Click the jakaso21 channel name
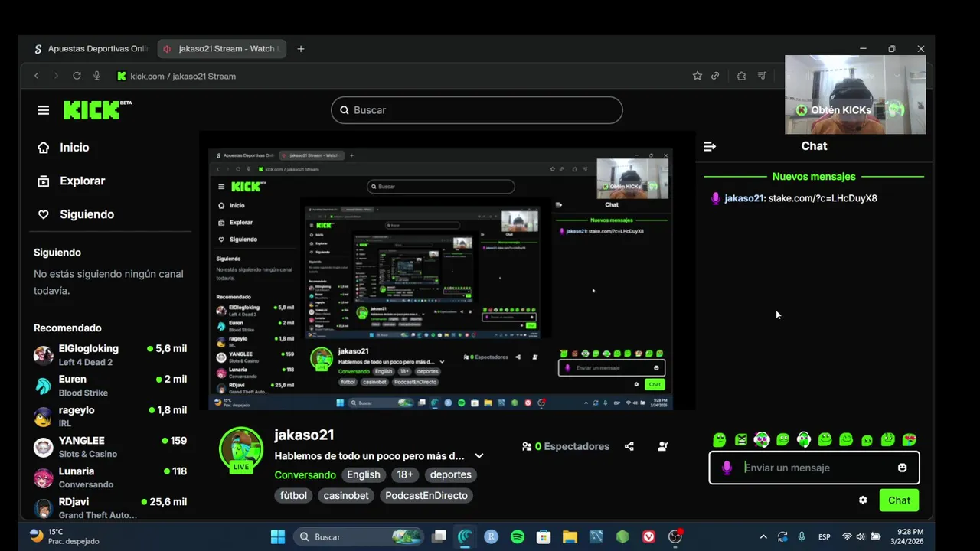 click(304, 435)
